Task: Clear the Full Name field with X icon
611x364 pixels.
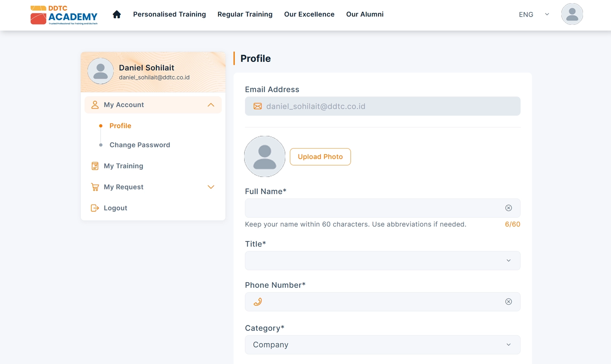Action: point(508,208)
